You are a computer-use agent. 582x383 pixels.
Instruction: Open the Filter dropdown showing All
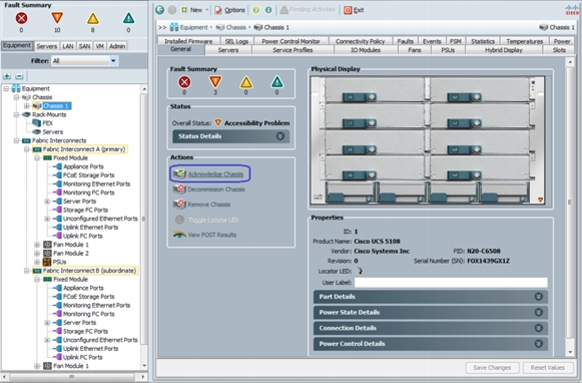[x=85, y=61]
